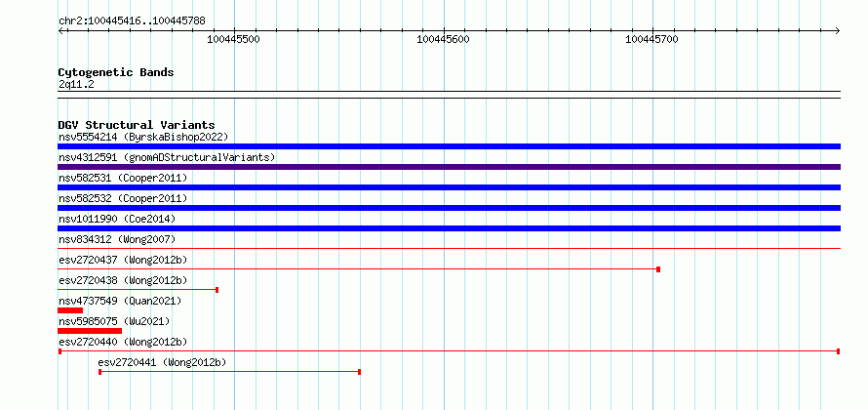Screen dimensions: 868x410
Task: Click the ruler's left arrowhead
Action: 60,30
